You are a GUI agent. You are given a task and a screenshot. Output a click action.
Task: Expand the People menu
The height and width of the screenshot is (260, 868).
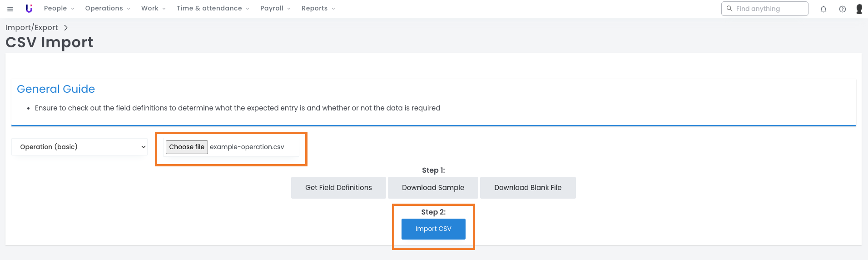[59, 9]
